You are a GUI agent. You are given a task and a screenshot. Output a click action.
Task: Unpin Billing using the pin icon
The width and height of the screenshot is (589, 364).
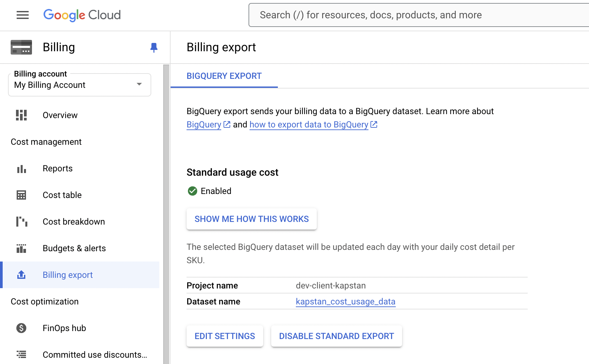pyautogui.click(x=154, y=48)
